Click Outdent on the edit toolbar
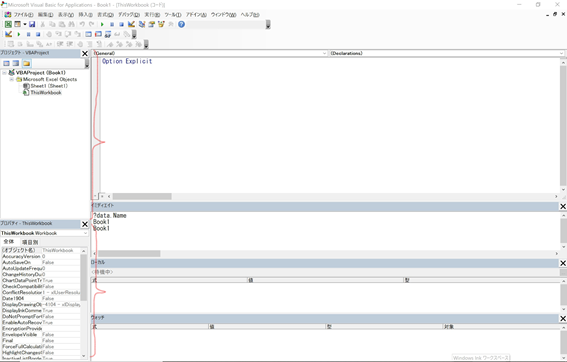Screen dimensions: 567x362 click(70, 44)
